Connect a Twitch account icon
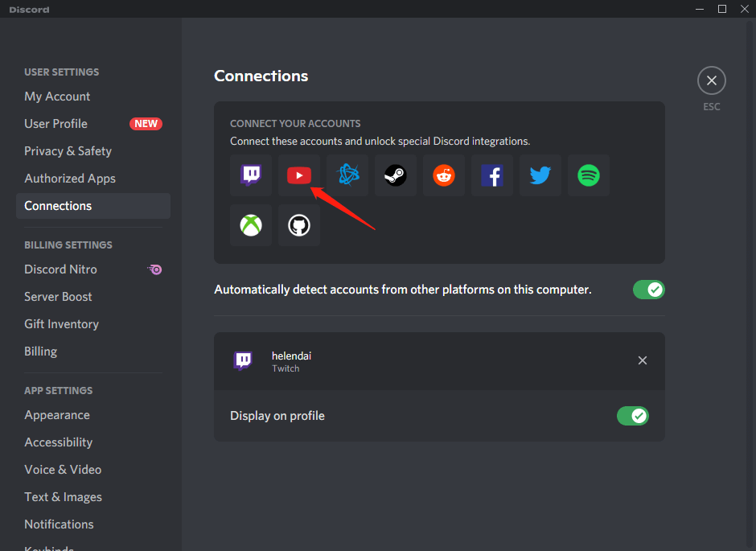 251,175
